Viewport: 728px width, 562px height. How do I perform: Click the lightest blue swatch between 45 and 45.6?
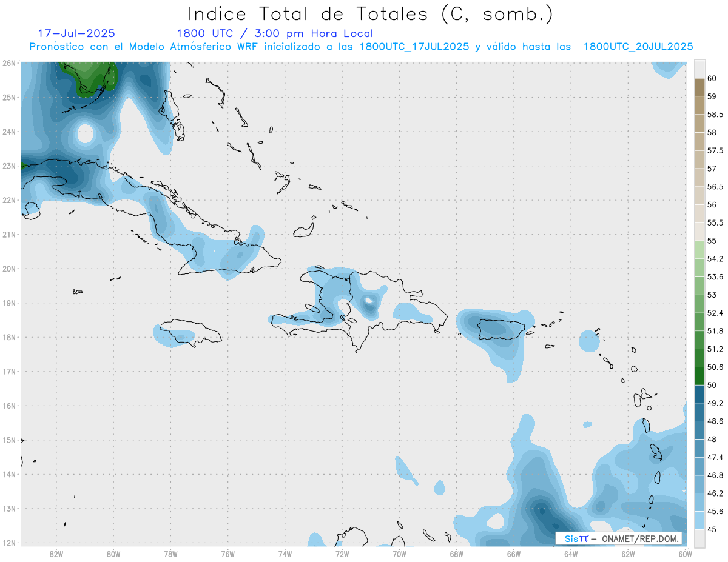pos(699,520)
